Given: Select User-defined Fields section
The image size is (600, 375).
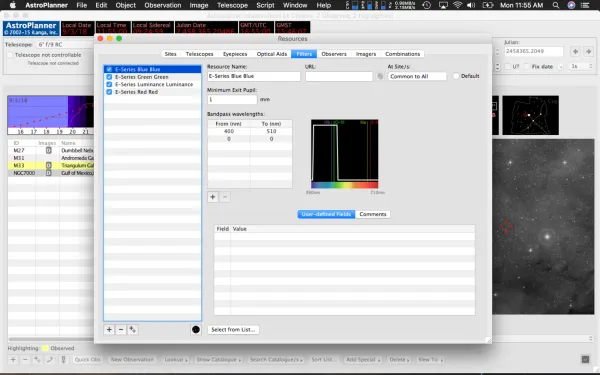Looking at the screenshot, I should (x=326, y=214).
